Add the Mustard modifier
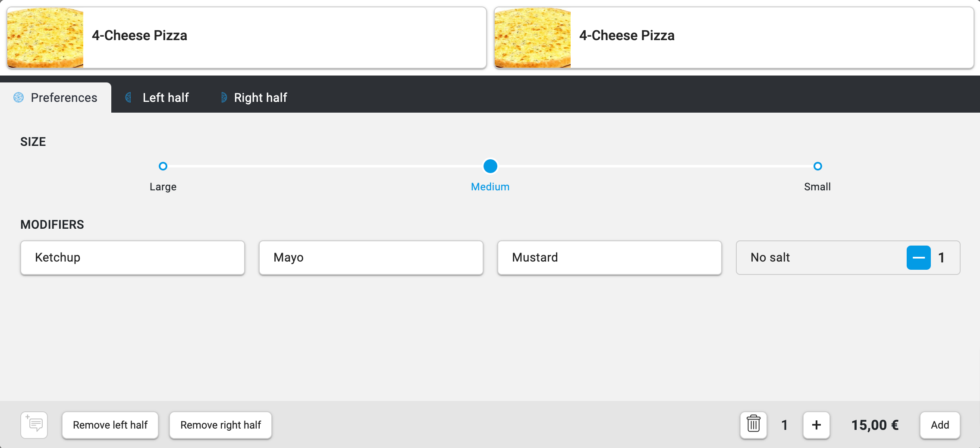 click(609, 258)
